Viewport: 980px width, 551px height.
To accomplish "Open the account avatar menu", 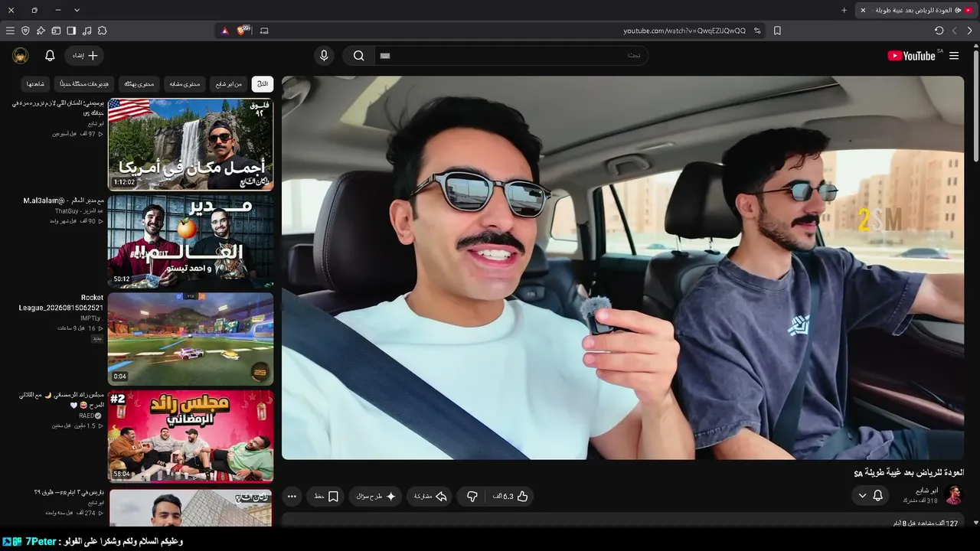I will click(x=21, y=56).
